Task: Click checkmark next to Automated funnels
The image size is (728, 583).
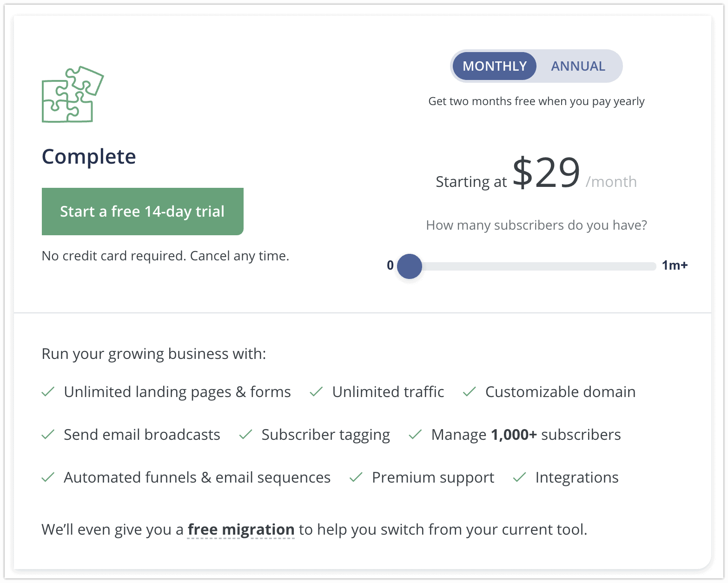Action: coord(48,477)
